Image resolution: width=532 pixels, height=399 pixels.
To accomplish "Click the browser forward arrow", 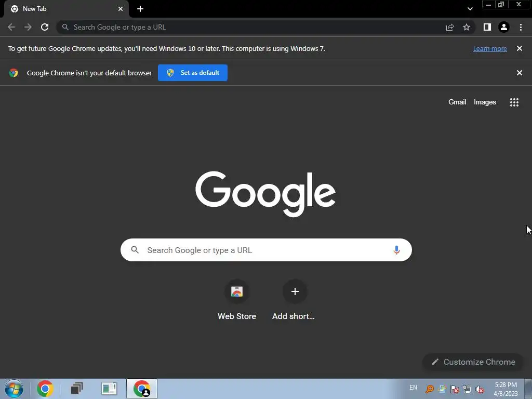I will click(x=28, y=27).
